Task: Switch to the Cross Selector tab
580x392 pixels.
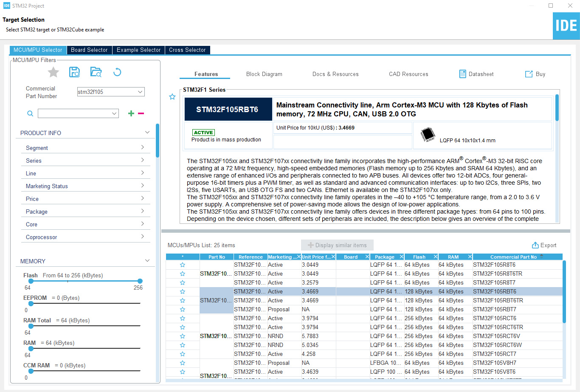Action: 187,50
